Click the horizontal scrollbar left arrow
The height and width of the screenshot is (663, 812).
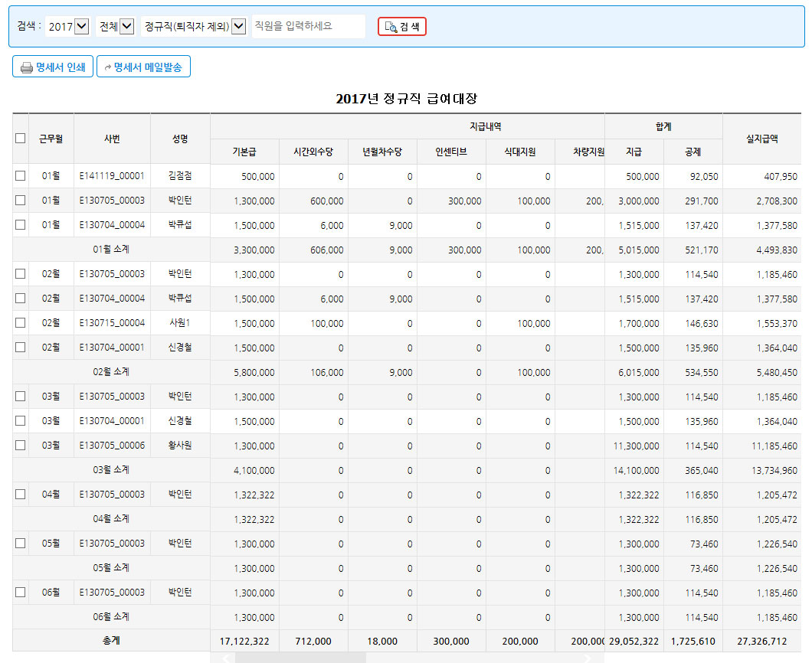(226, 658)
